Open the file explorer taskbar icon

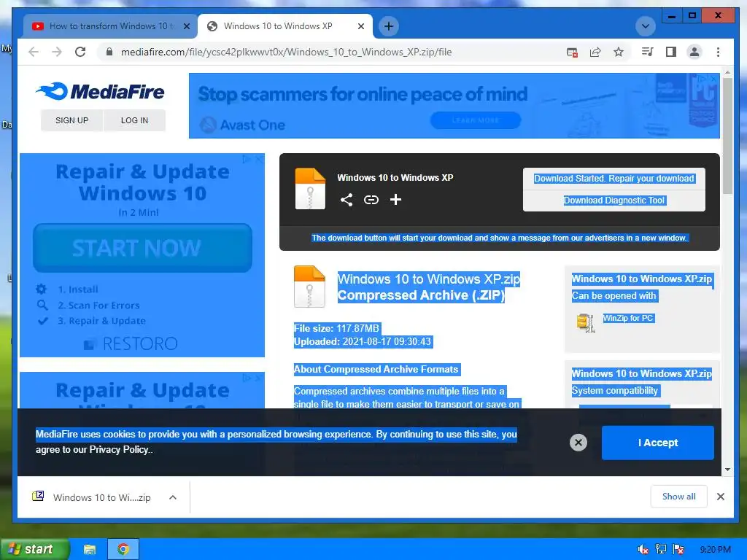(90, 549)
